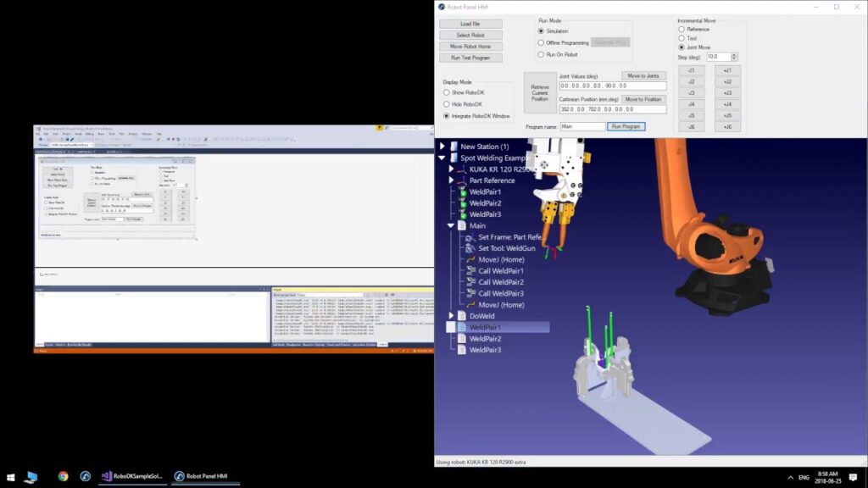The width and height of the screenshot is (868, 488).
Task: Click the Move Robot Home button
Action: [x=470, y=47]
